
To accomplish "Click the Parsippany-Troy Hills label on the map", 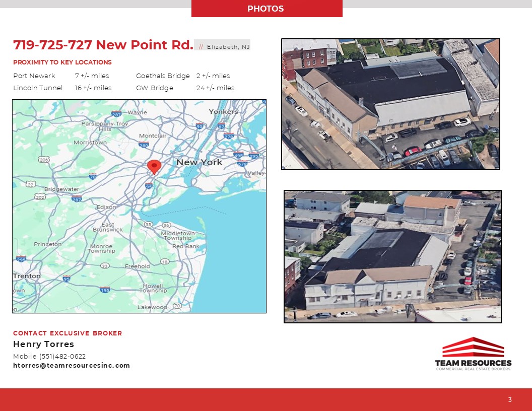I will pos(104,126).
